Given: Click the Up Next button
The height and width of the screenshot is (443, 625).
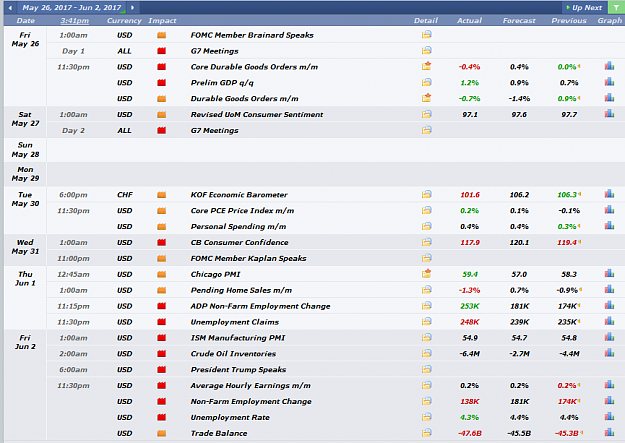Looking at the screenshot, I should coord(584,8).
